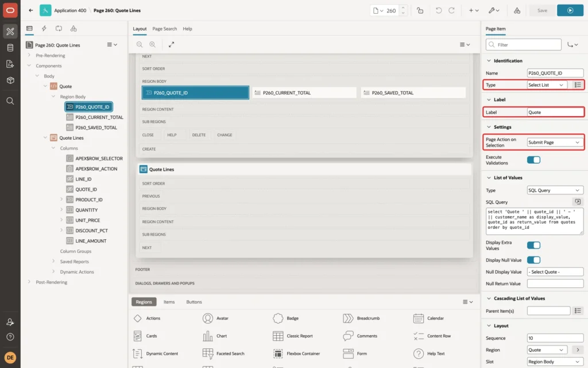Go back using the left arrow
588x368 pixels.
31,10
